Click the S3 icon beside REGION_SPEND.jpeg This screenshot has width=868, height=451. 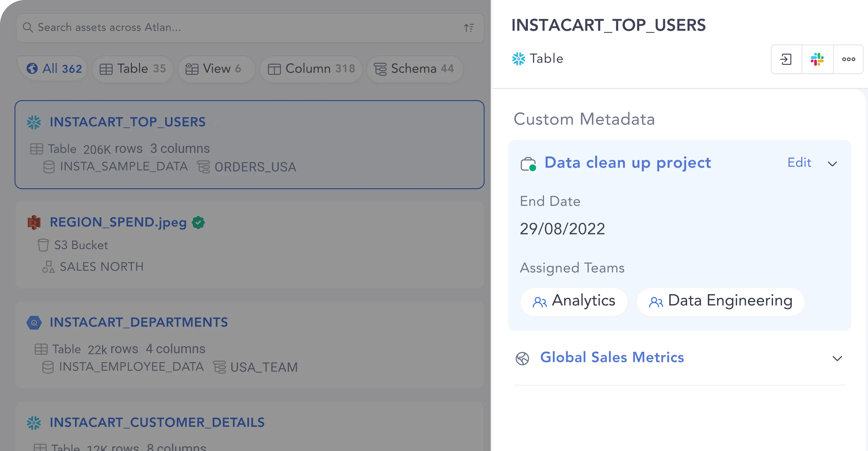pos(34,223)
